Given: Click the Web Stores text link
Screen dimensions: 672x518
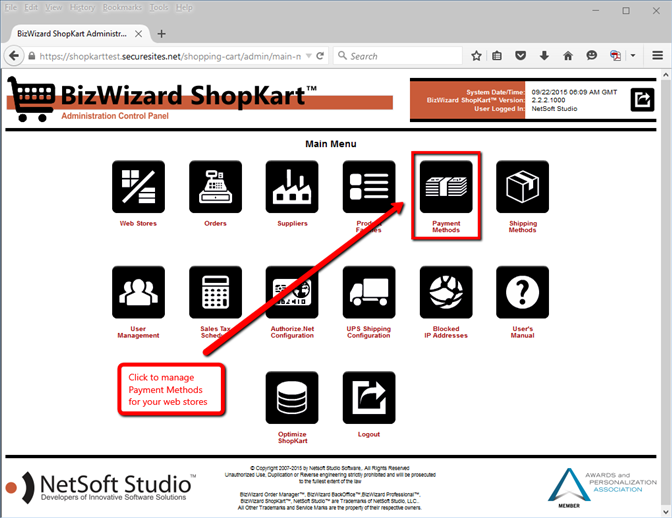Looking at the screenshot, I should pyautogui.click(x=138, y=224).
